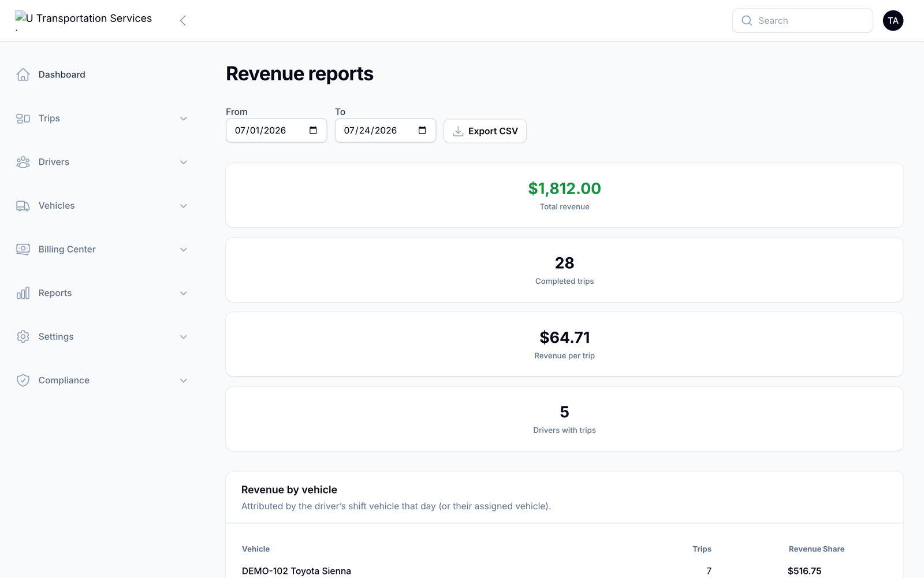
Task: Expand the Reports menu chevron
Action: pos(184,293)
